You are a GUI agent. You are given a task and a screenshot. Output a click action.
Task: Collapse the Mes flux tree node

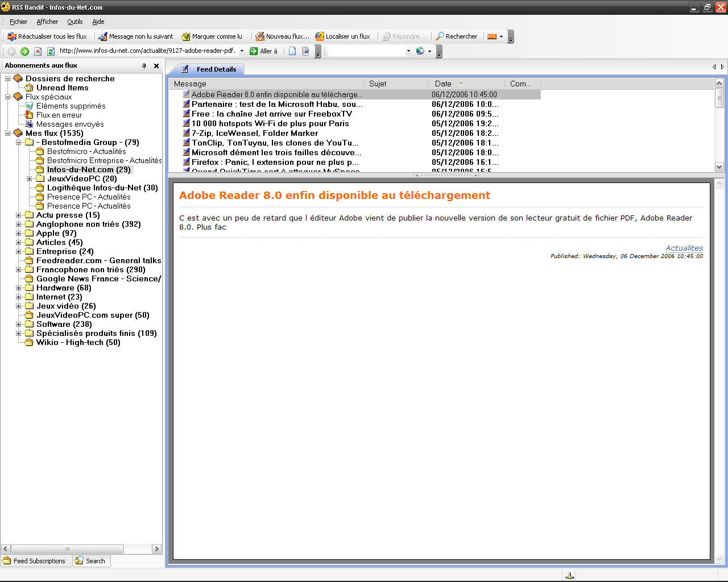coord(8,134)
